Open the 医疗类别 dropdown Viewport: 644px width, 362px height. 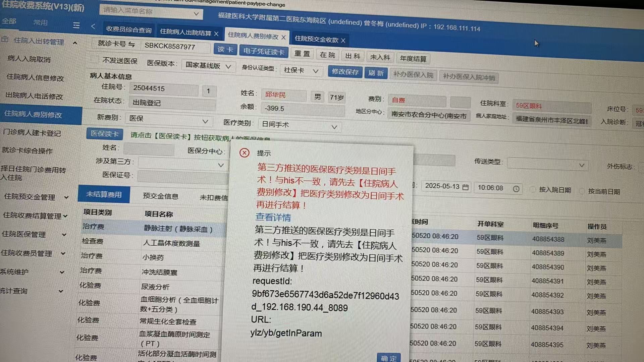click(299, 125)
